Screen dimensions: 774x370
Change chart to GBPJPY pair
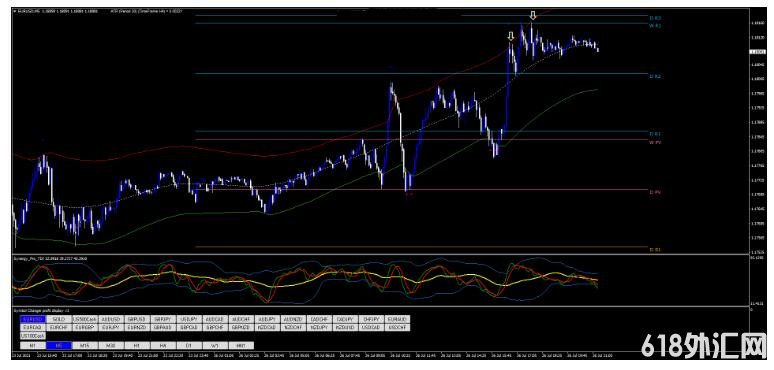click(x=163, y=319)
